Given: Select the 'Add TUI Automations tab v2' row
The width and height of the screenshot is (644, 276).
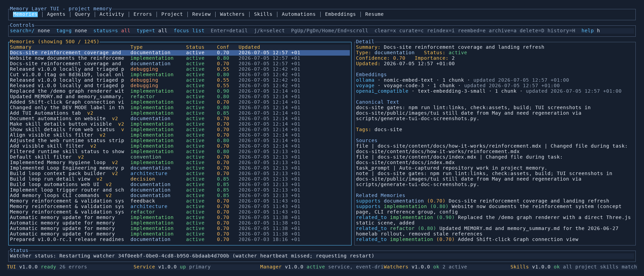Looking at the screenshot, I should 180,113.
